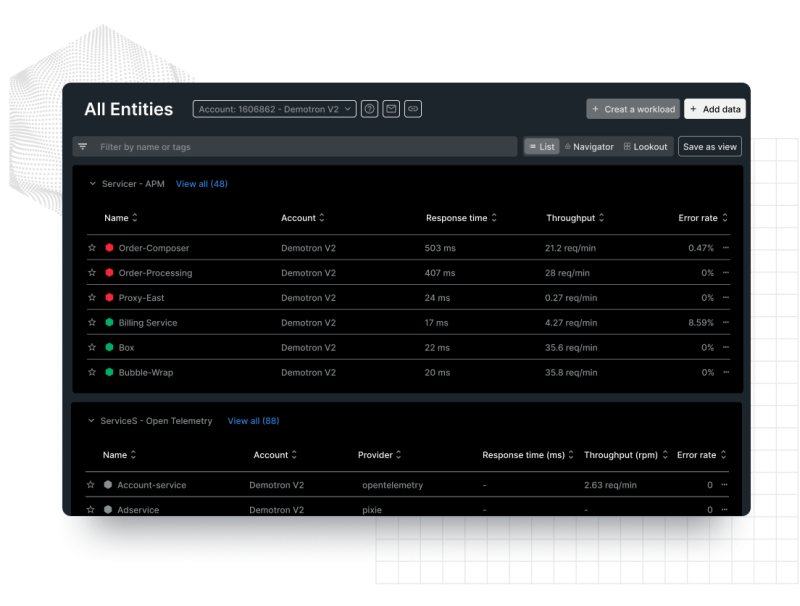The width and height of the screenshot is (800, 606).
Task: Toggle the star next to Account-service
Action: (91, 484)
